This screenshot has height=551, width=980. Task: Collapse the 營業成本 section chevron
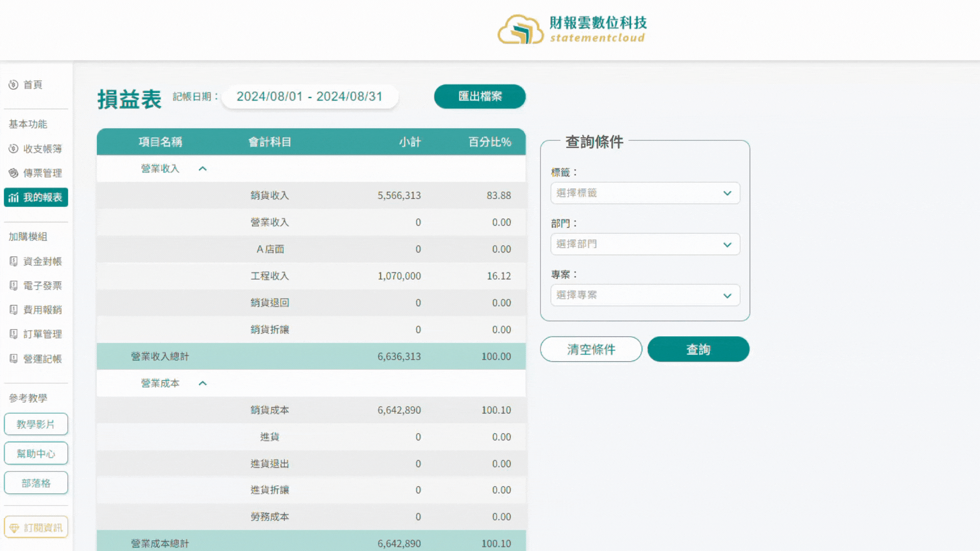(203, 384)
